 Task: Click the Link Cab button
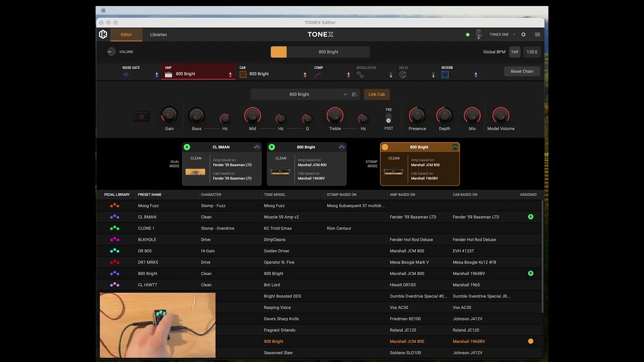coord(376,95)
